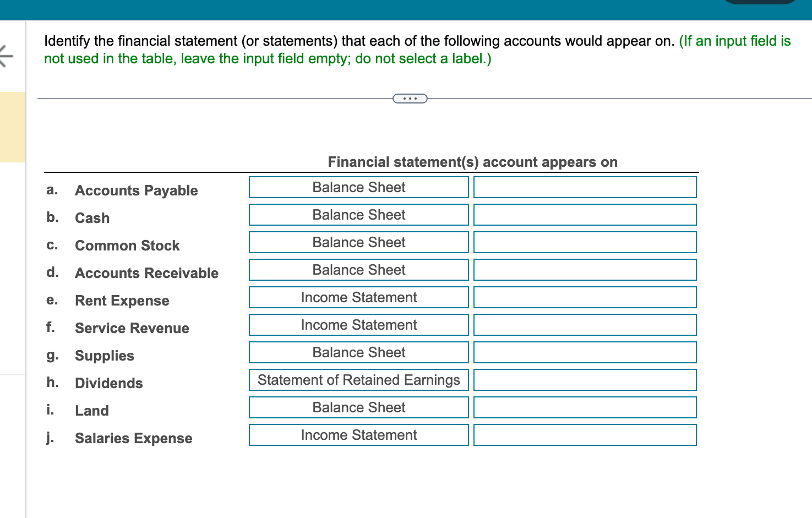812x518 pixels.
Task: Open the Dividends answer dropdown
Action: coord(358,380)
